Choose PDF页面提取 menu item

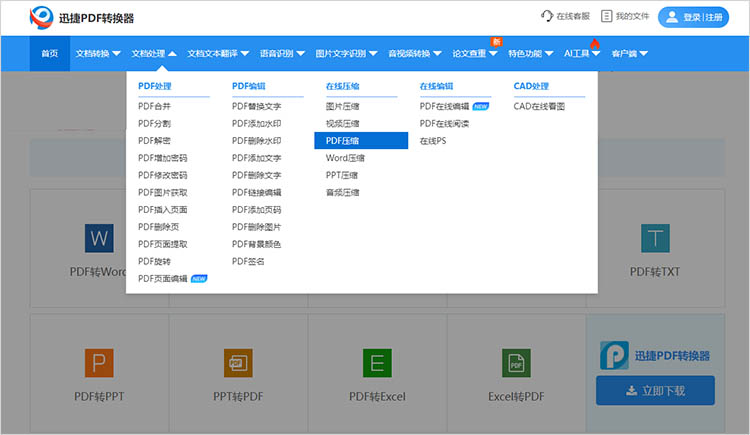point(163,244)
